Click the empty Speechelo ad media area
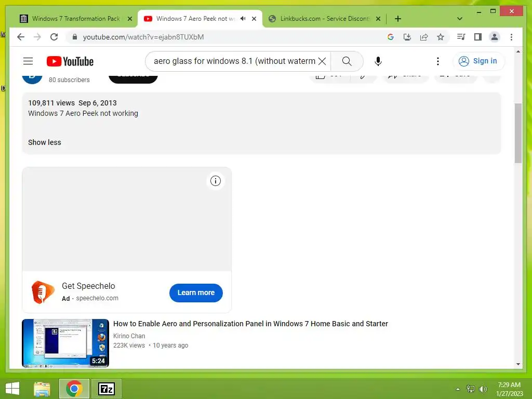Image resolution: width=532 pixels, height=399 pixels. click(127, 219)
